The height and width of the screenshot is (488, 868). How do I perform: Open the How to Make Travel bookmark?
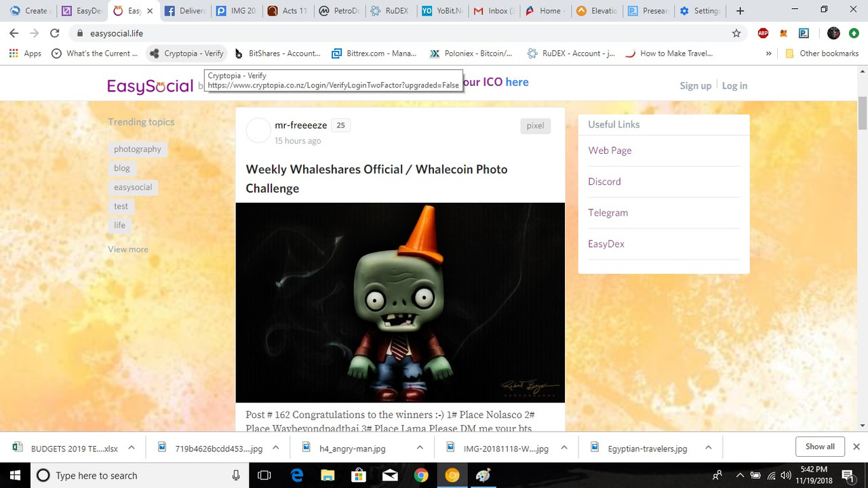669,54
